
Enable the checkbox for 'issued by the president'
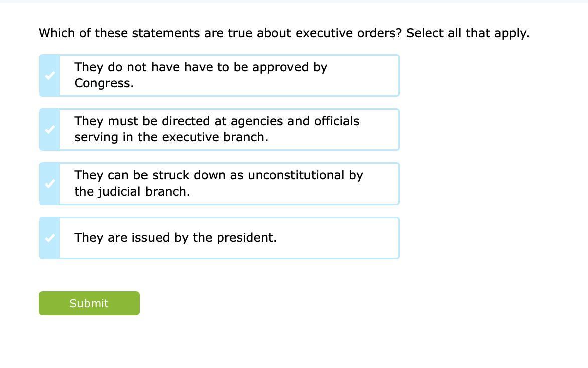pyautogui.click(x=49, y=238)
